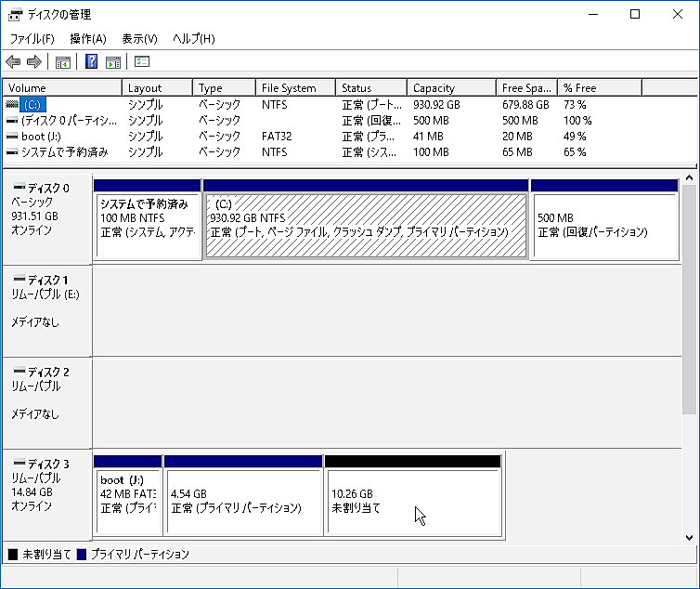
Task: Click the drive icon beside boot (J:) in volume list
Action: 12,137
